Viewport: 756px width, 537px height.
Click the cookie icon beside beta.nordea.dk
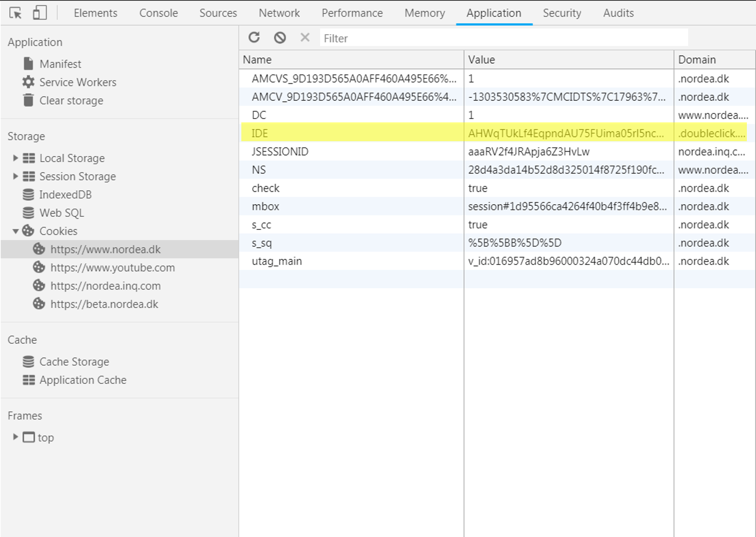(x=39, y=304)
